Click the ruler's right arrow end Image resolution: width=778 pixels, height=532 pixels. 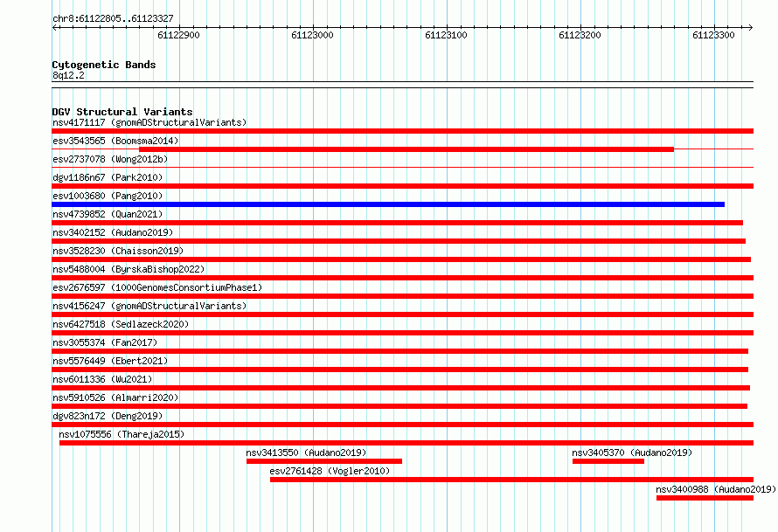point(750,28)
